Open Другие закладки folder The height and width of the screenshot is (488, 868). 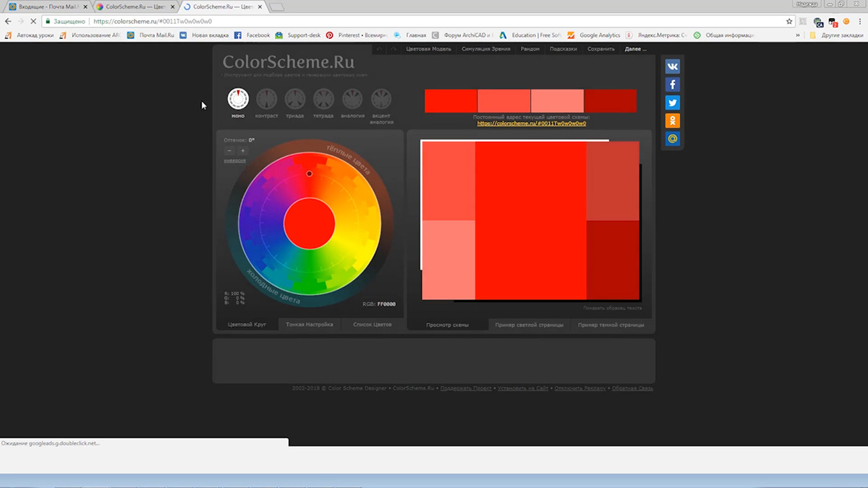(836, 35)
